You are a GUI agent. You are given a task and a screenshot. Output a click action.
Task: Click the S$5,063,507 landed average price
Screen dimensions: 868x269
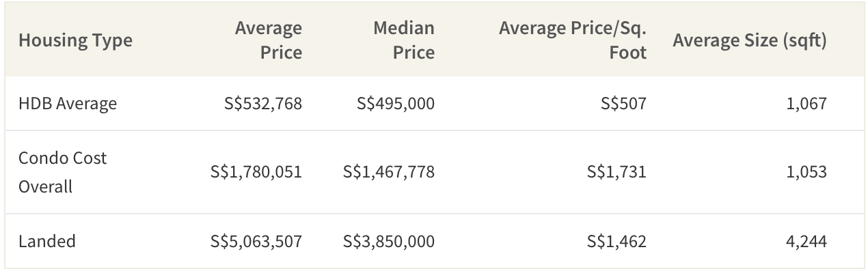click(x=256, y=241)
